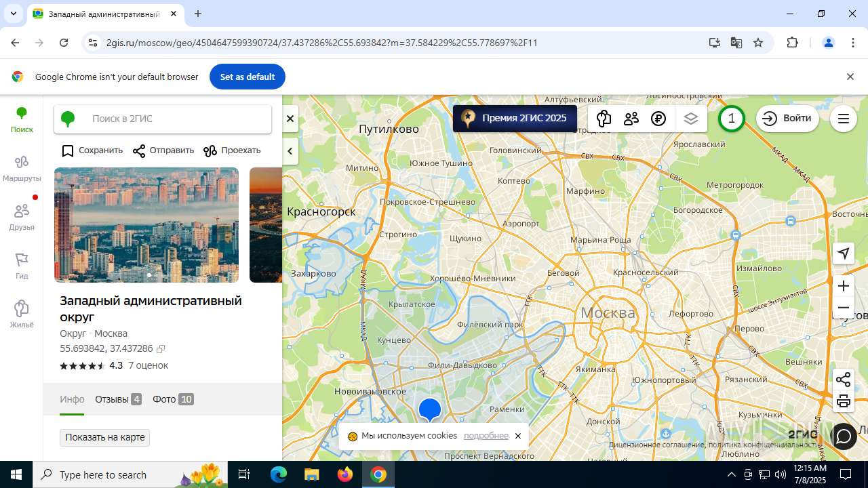Screen dimensions: 868x488
Task: Click the blue location marker on map
Action: click(430, 410)
